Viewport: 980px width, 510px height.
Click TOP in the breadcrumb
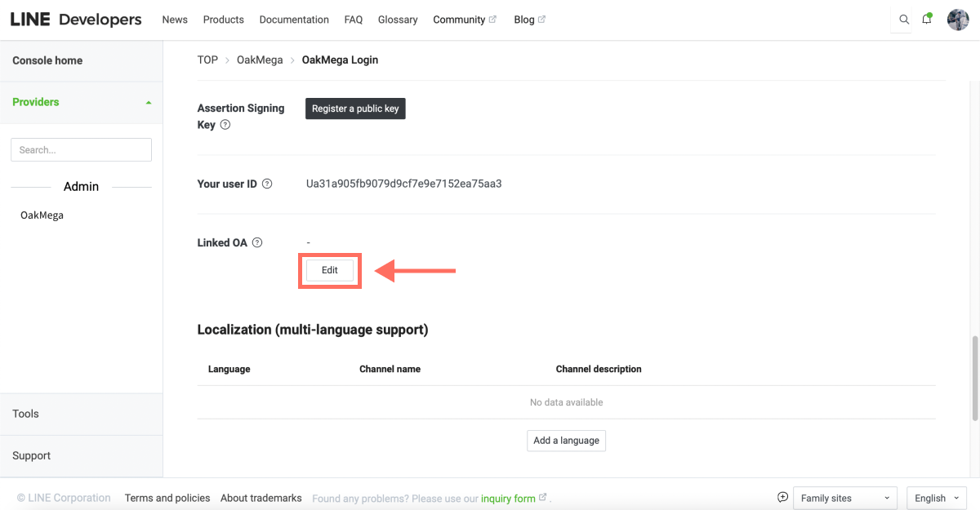tap(207, 60)
